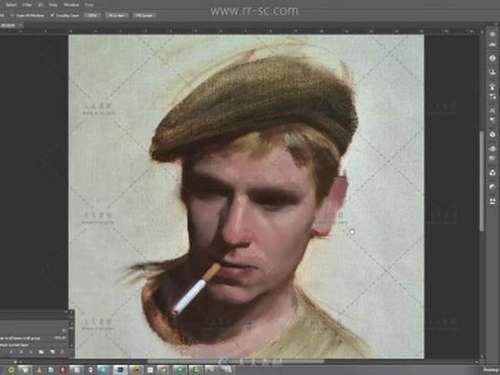Click the Fill Screen button
500x375 pixels.
tap(143, 15)
